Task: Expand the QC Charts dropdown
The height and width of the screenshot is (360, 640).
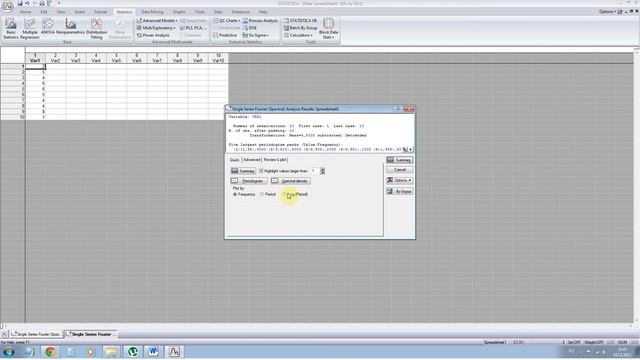Action: (x=226, y=20)
